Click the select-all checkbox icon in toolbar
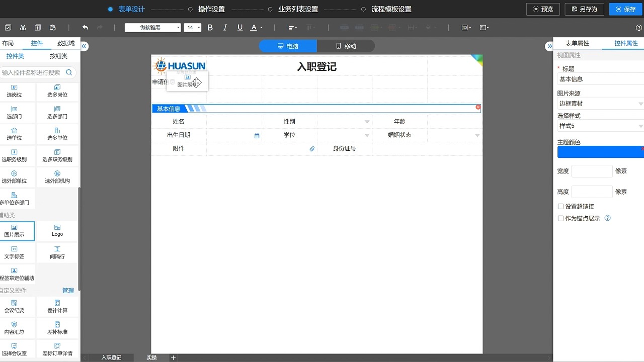Screen dimensions: 644x362 (8, 28)
